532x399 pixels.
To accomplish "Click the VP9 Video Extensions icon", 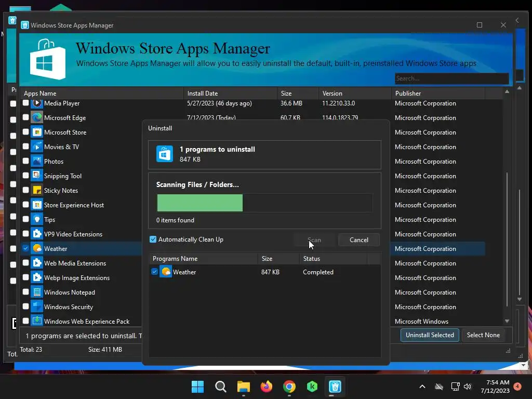I will 37,234.
